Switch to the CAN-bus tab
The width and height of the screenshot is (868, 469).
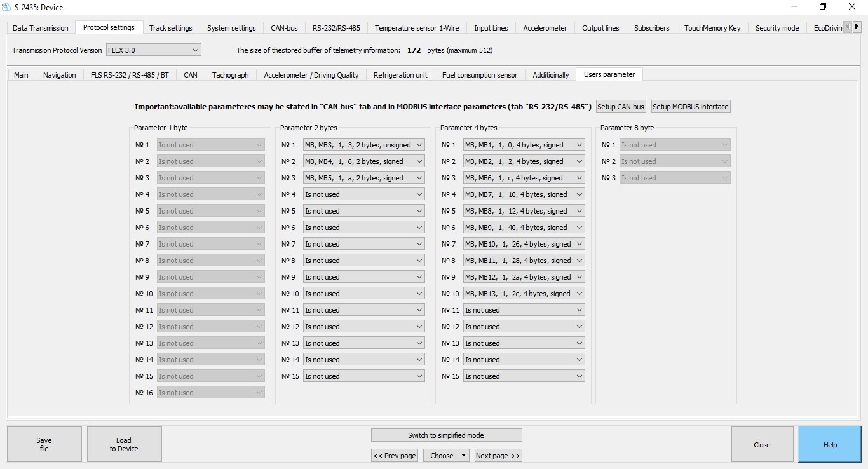pos(284,27)
